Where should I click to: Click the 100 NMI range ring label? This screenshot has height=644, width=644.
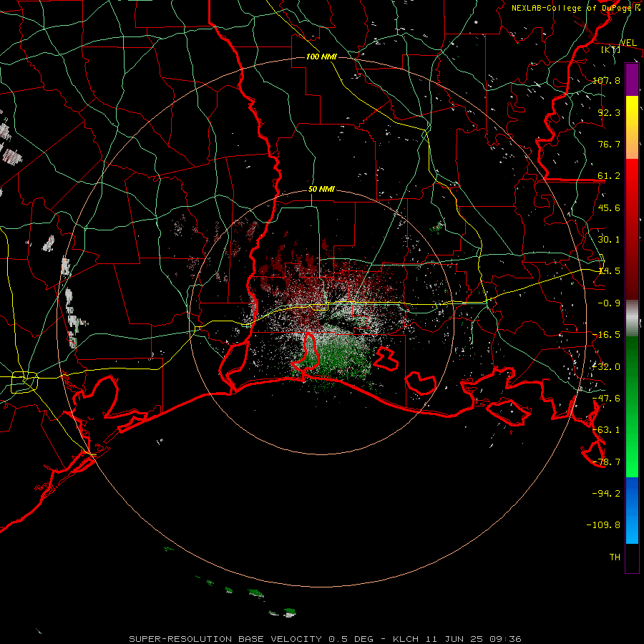321,57
